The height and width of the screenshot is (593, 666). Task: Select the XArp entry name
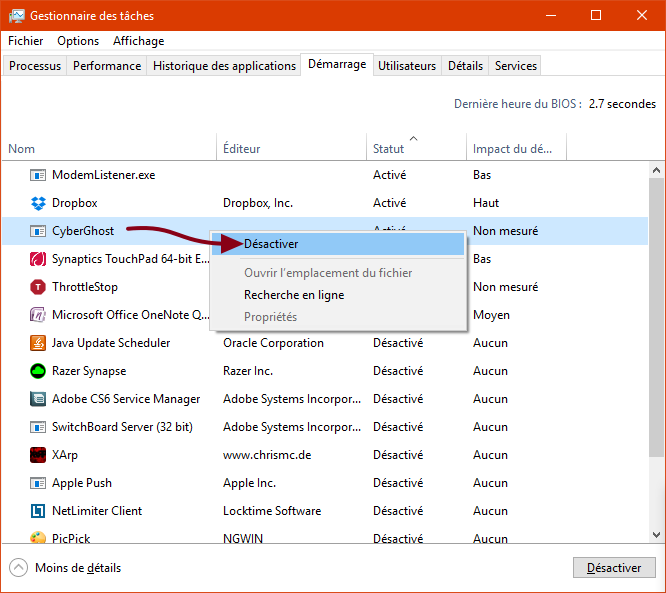(x=65, y=455)
